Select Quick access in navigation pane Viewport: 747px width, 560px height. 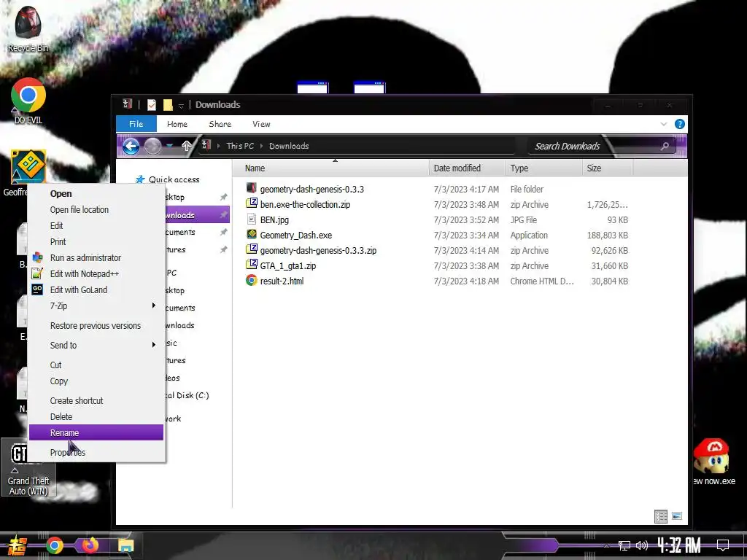click(x=174, y=179)
